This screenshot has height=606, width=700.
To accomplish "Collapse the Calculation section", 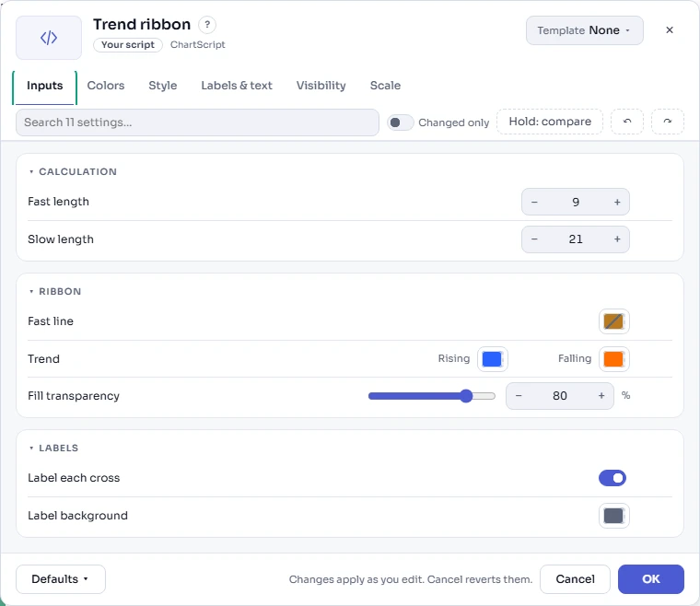I will (73, 172).
